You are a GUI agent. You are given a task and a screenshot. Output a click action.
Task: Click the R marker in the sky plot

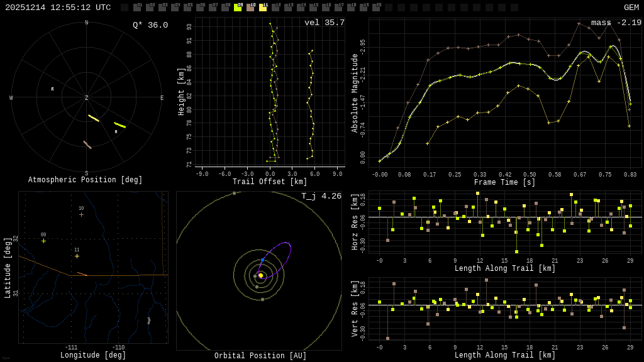(x=52, y=89)
